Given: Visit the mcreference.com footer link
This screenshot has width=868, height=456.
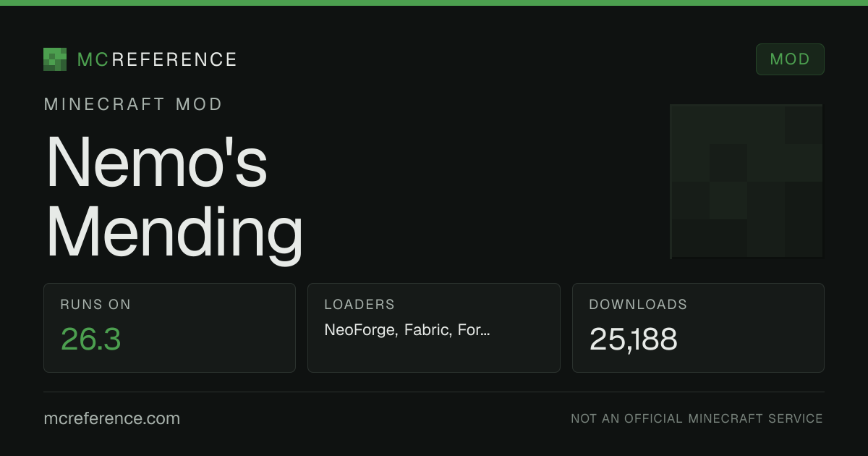Looking at the screenshot, I should pos(111,418).
